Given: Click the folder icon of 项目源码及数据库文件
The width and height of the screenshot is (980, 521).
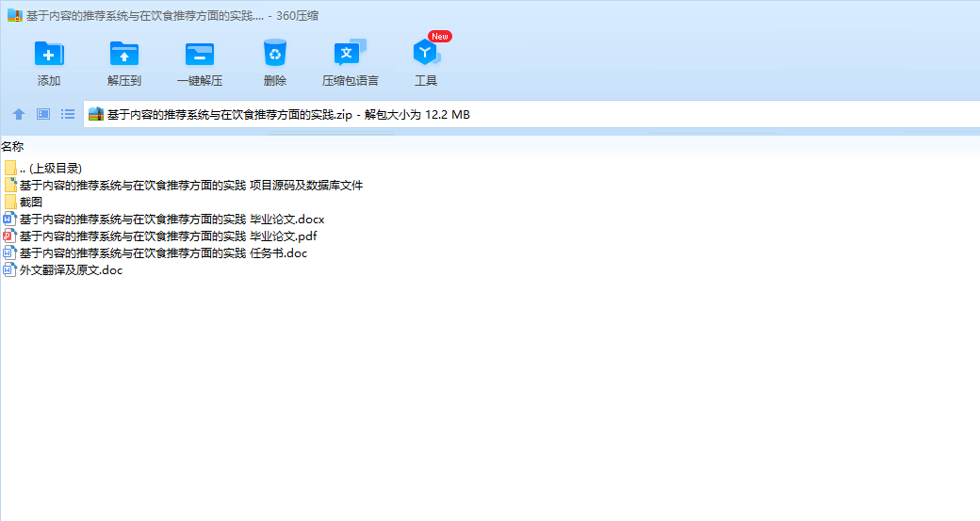Looking at the screenshot, I should 10,185.
